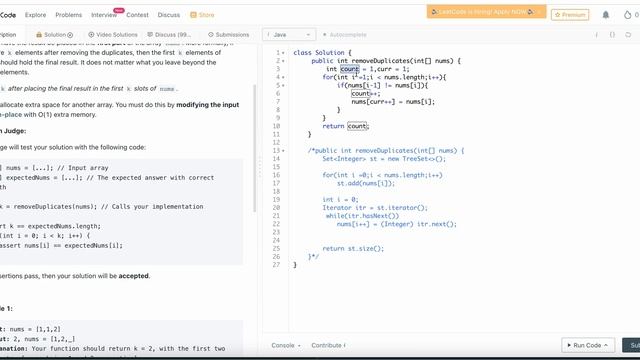Collapse code fold at line 2

click(283, 61)
